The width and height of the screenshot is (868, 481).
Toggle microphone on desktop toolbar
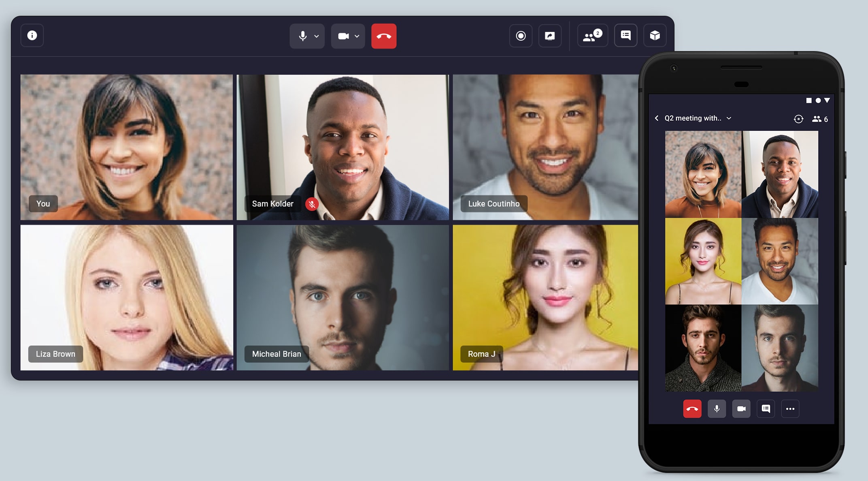(x=302, y=35)
